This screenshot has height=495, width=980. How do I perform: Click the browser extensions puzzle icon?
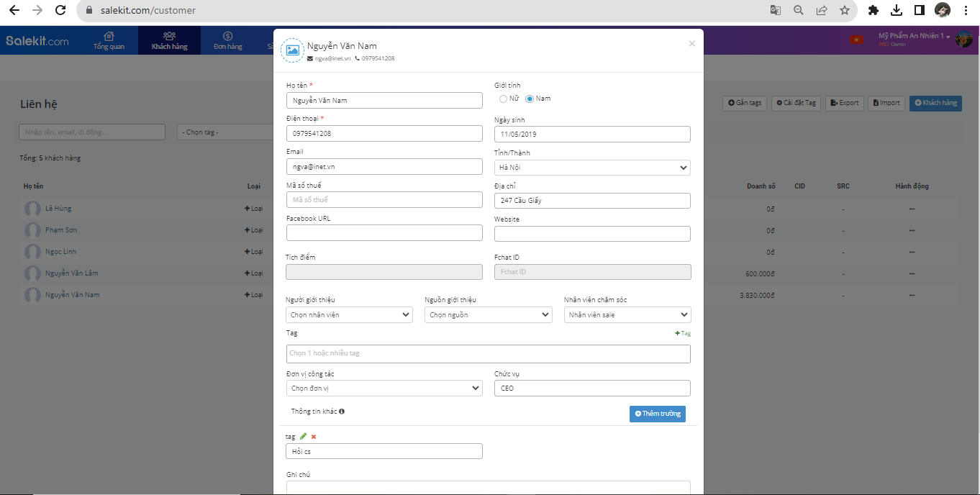tap(874, 10)
